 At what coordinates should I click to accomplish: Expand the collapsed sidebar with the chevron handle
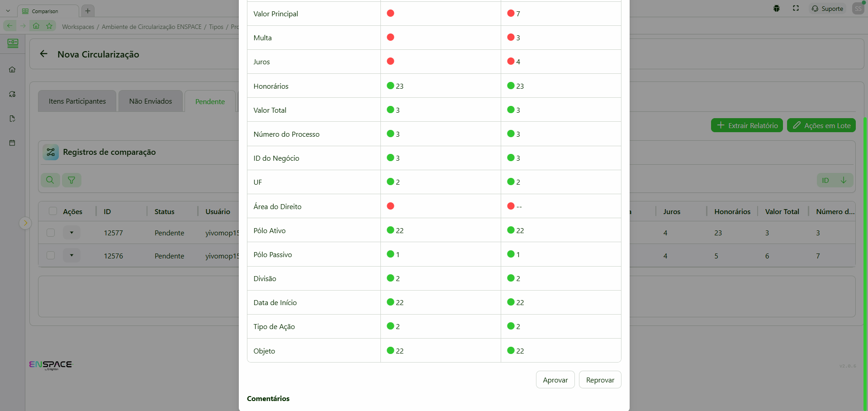(x=25, y=223)
